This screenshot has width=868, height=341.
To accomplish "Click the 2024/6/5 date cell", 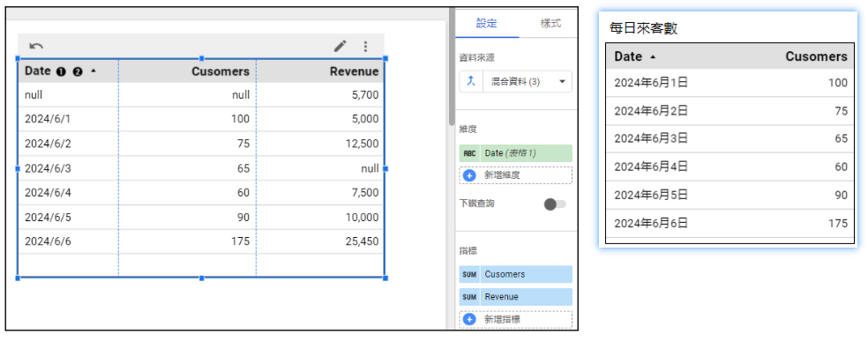I will coord(48,218).
